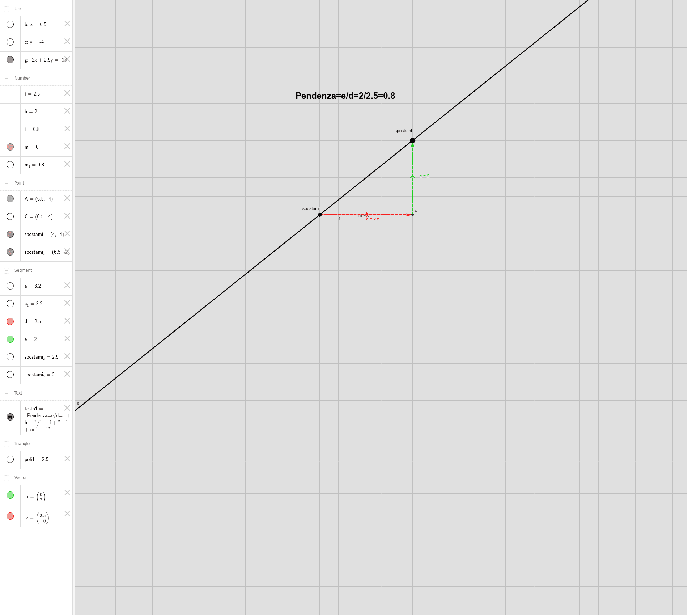Remove number h = 2 via X icon
This screenshot has width=688, height=616.
[x=67, y=111]
